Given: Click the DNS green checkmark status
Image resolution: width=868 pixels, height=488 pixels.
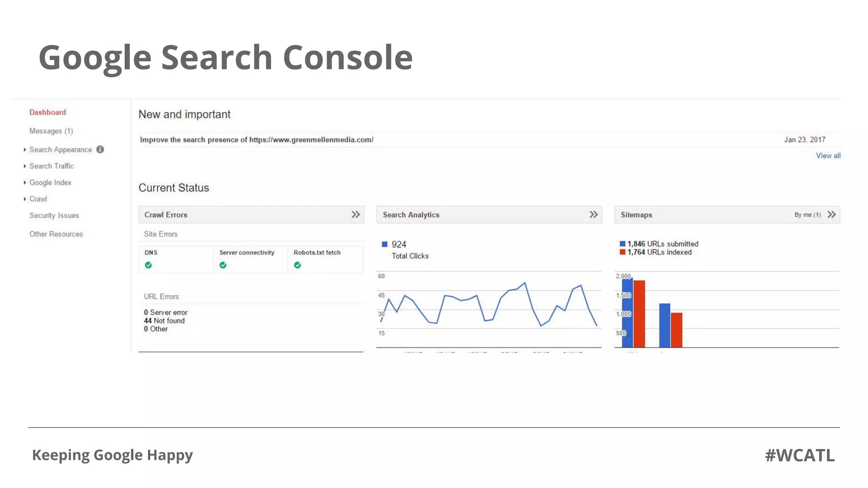Looking at the screenshot, I should click(148, 265).
